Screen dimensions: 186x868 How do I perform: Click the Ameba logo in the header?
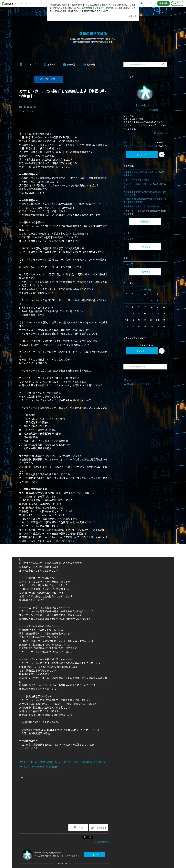7,3
